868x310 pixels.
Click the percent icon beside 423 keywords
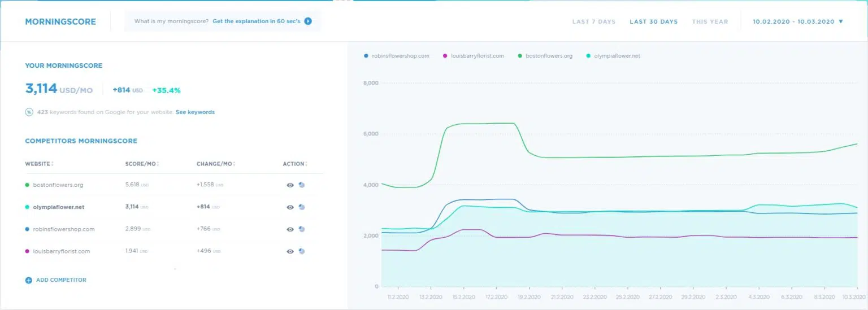pos(29,112)
